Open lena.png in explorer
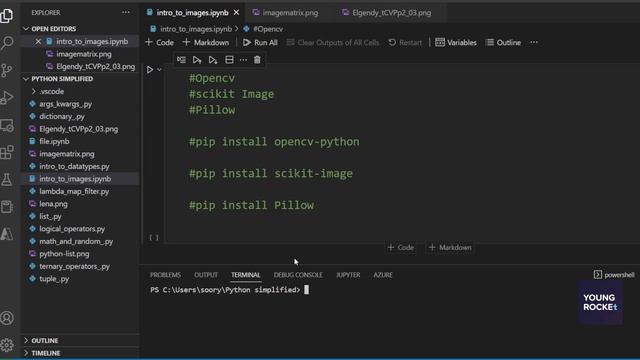 (53, 204)
